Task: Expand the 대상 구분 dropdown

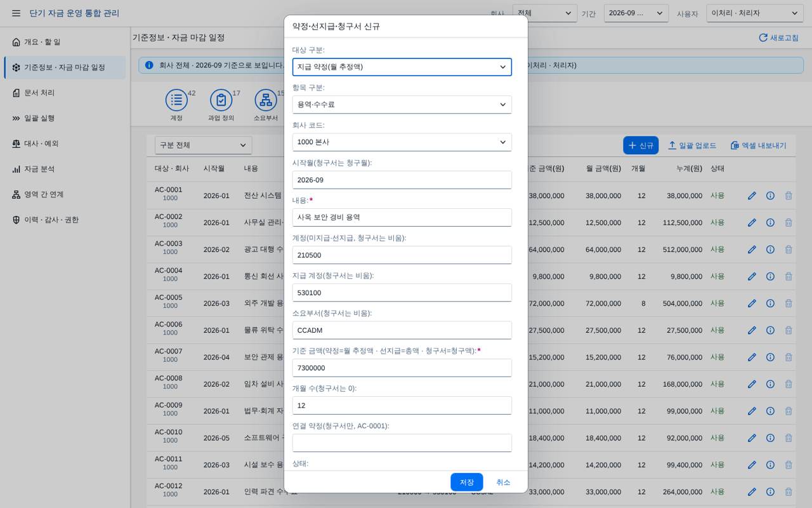Action: pos(402,67)
